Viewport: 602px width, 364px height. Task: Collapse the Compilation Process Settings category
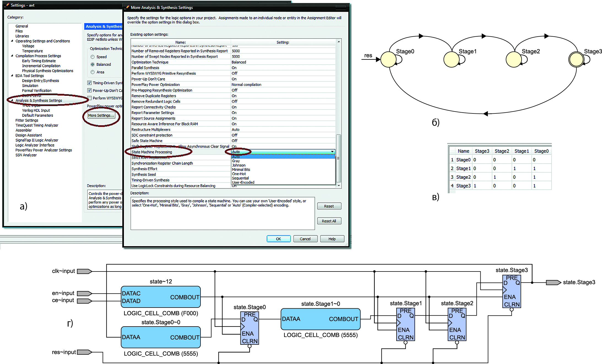[x=12, y=56]
